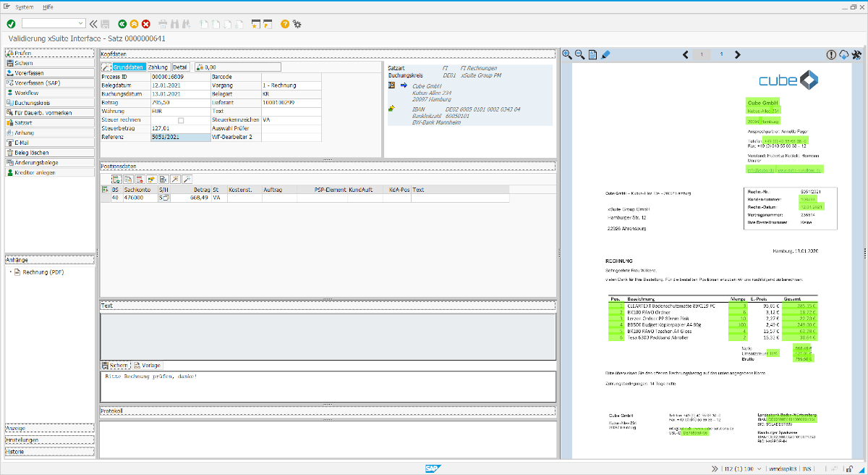Click the Kreditor anlegen button
The height and width of the screenshot is (475, 868).
coord(50,172)
